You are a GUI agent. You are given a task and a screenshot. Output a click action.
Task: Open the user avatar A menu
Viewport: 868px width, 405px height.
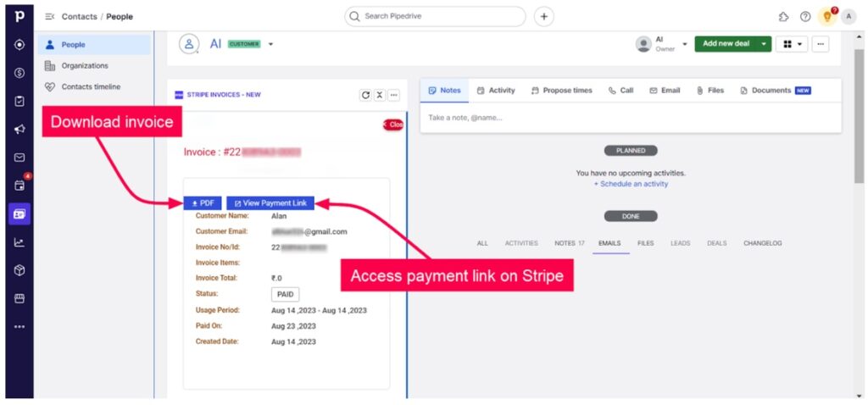[849, 17]
